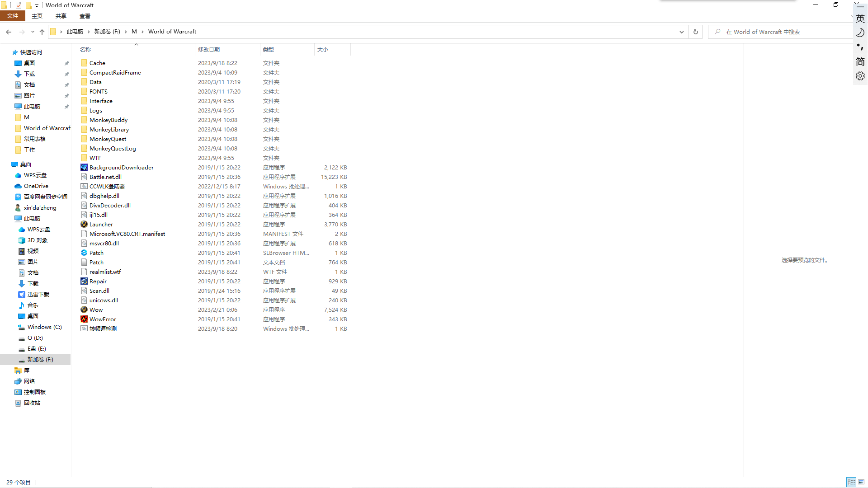The width and height of the screenshot is (868, 488).
Task: Open the address bar history dropdown
Action: [681, 32]
